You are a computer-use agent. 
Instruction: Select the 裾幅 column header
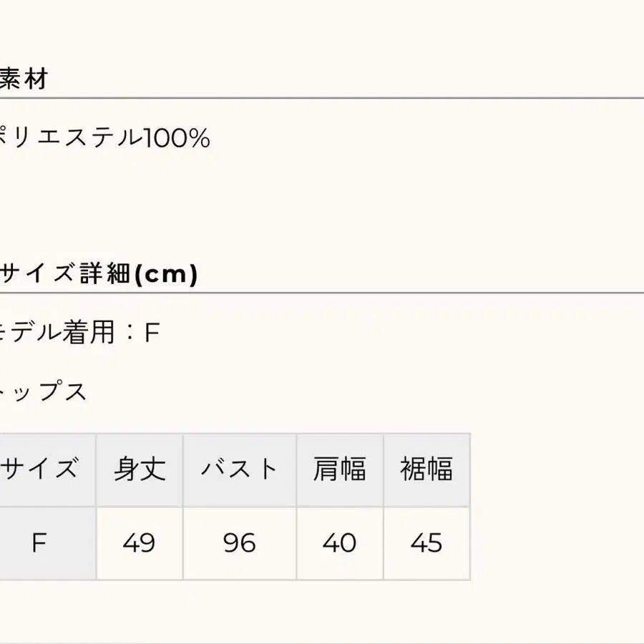[x=426, y=469]
